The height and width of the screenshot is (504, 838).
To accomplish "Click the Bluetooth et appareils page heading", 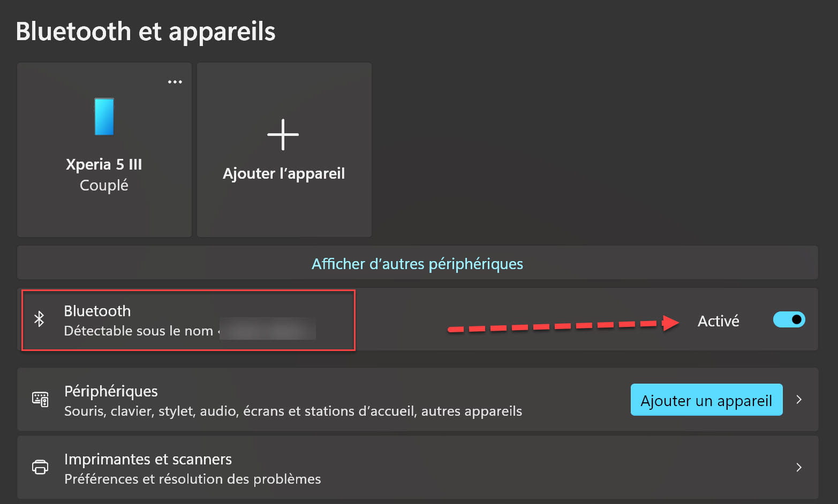I will click(x=146, y=32).
